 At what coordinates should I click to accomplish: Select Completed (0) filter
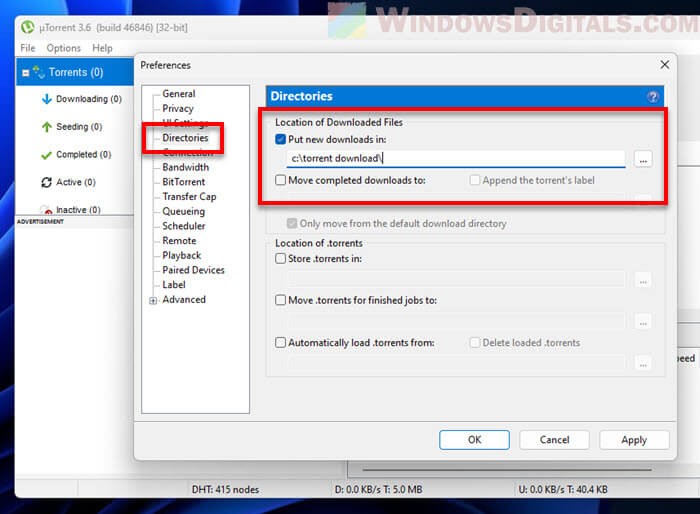click(83, 155)
